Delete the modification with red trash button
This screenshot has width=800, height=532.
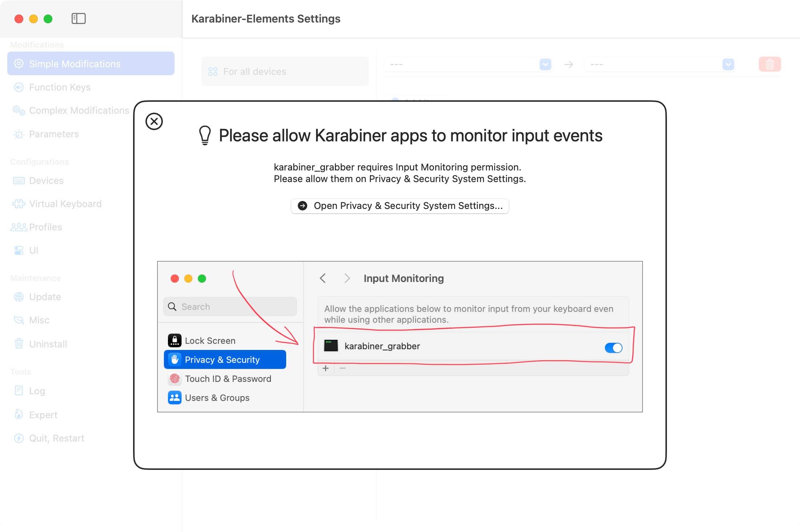(770, 64)
